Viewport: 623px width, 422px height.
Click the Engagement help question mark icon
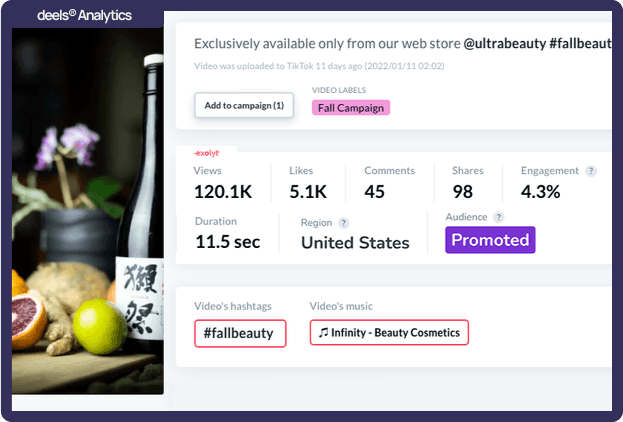coord(592,171)
